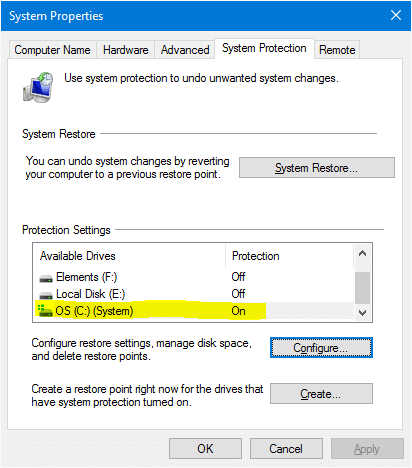
Task: Select the OS (C:) (System) row
Action: pyautogui.click(x=193, y=311)
